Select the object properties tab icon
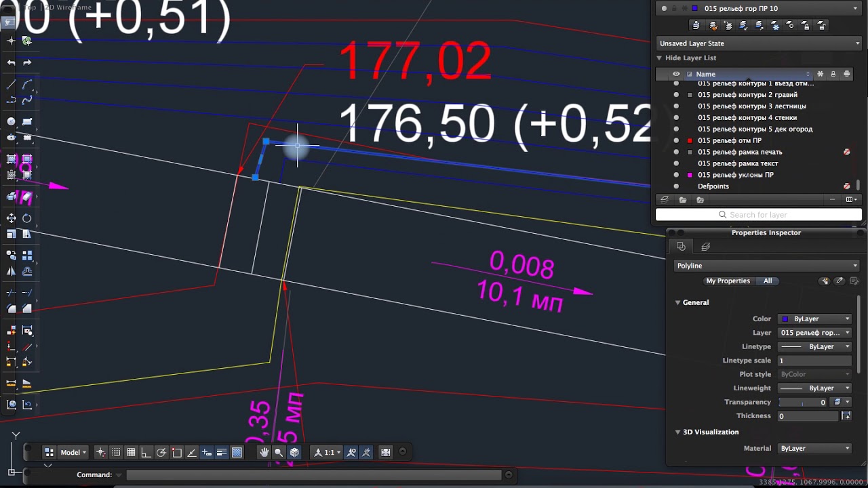Viewport: 868px width, 488px height. [681, 247]
